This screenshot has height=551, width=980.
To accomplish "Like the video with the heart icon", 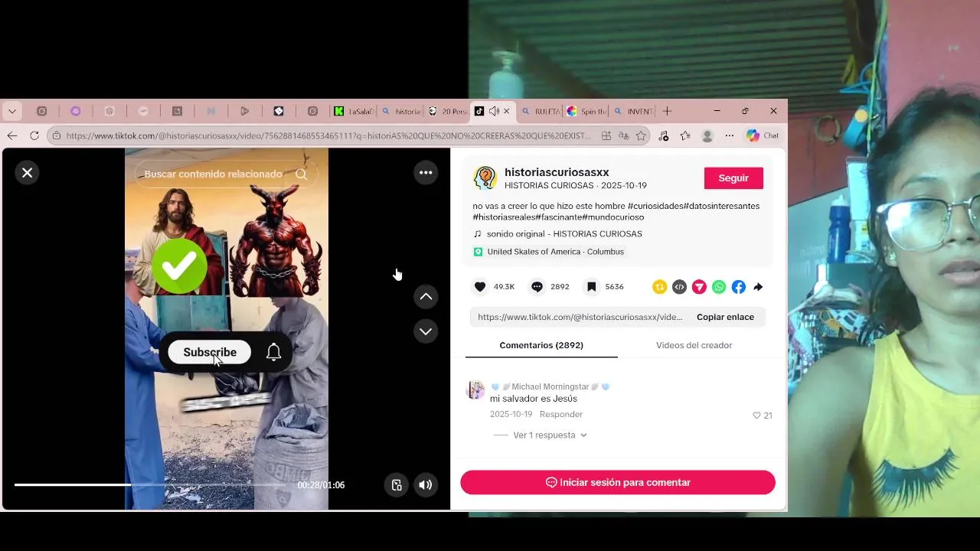I will tap(480, 287).
